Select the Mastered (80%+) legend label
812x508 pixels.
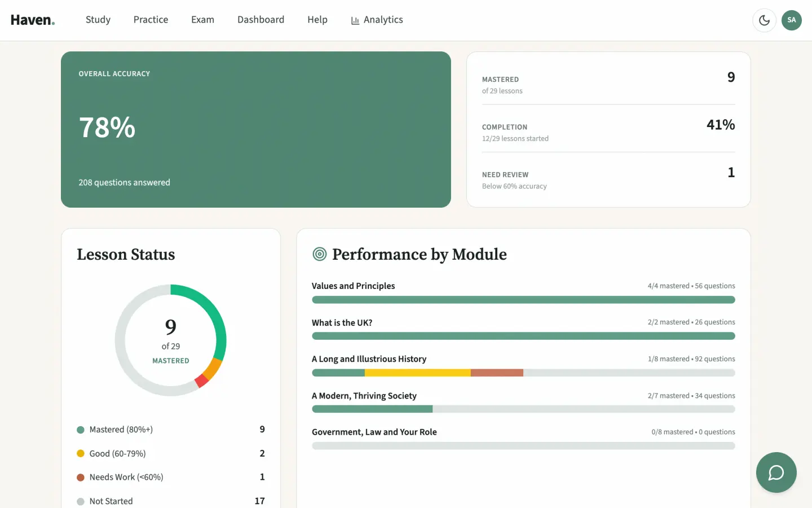click(121, 430)
